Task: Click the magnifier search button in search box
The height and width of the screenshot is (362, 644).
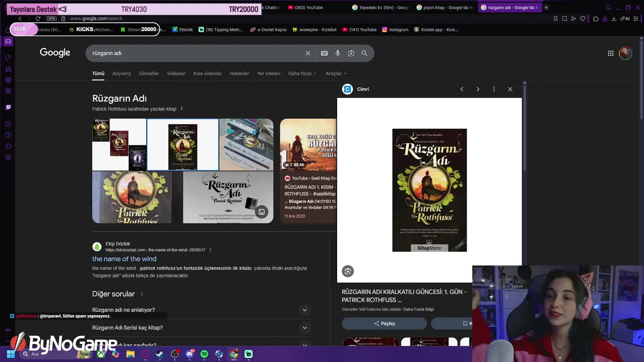Action: (x=364, y=53)
